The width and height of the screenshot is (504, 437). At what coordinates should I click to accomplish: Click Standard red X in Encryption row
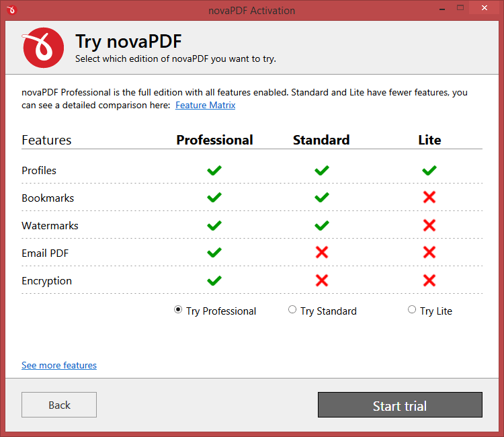(322, 281)
